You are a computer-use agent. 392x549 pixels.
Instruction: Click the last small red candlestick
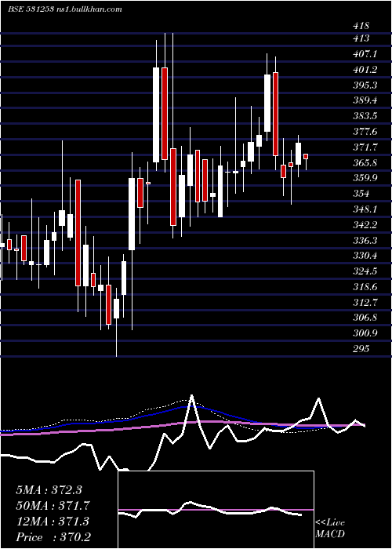(306, 157)
